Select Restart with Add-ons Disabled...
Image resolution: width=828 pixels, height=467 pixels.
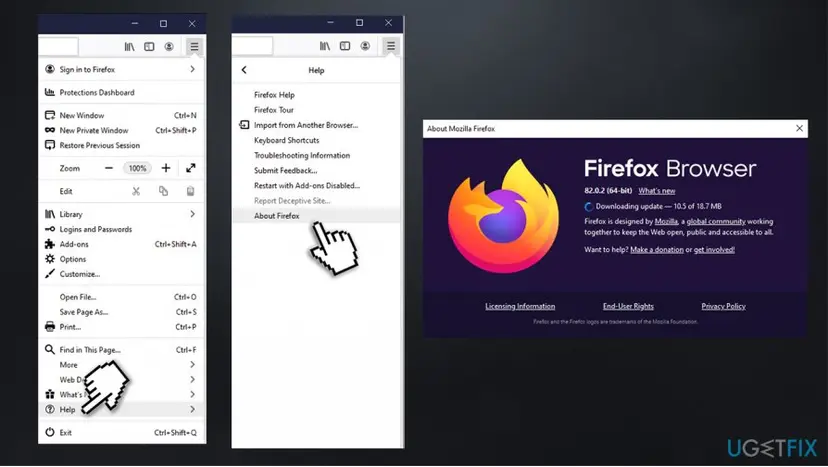tap(317, 186)
